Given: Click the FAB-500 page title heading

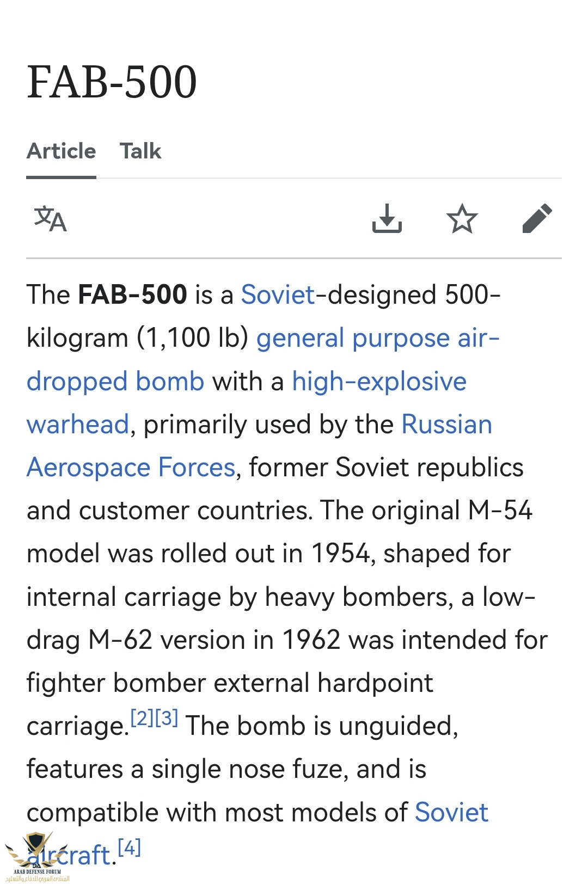Looking at the screenshot, I should [x=112, y=82].
